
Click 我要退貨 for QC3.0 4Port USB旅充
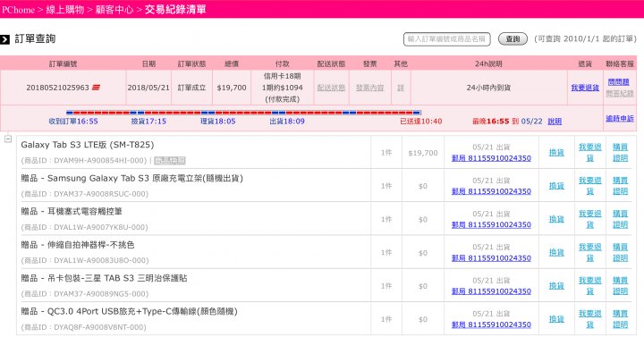(x=589, y=318)
